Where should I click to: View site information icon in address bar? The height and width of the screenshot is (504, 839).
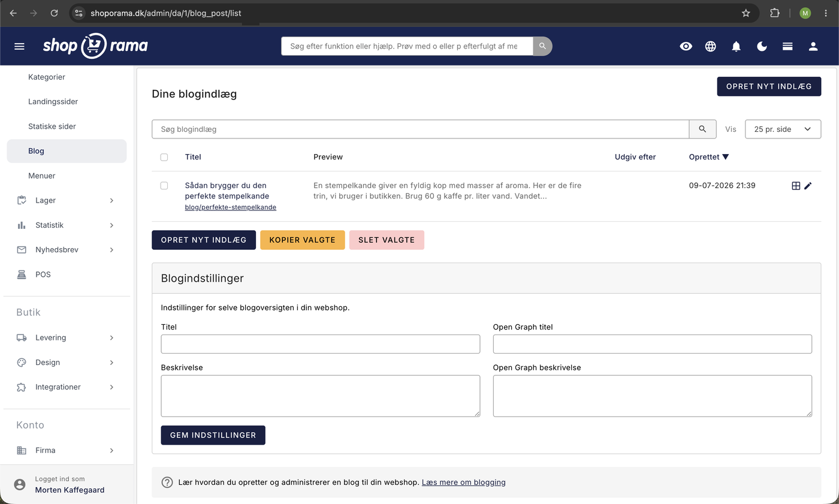[x=79, y=13]
